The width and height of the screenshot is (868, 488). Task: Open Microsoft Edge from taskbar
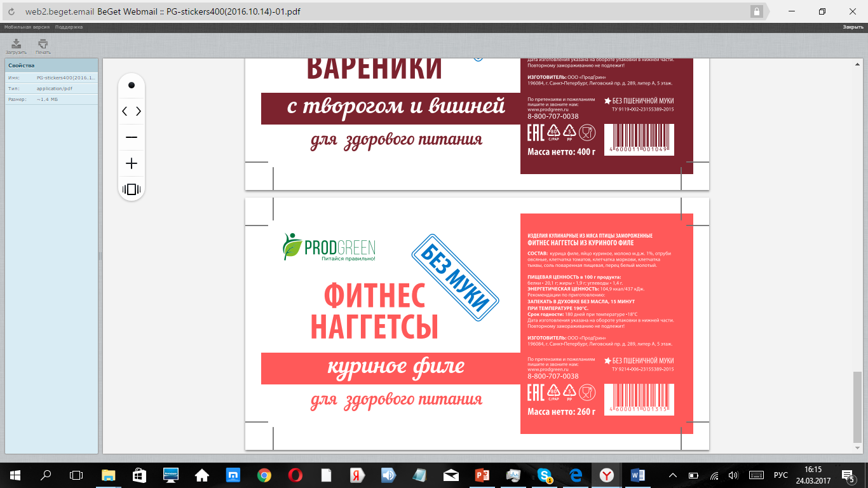pos(576,475)
